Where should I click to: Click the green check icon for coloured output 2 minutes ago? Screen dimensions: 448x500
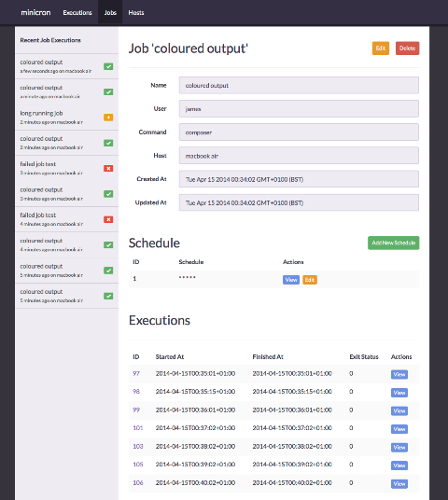[x=108, y=143]
